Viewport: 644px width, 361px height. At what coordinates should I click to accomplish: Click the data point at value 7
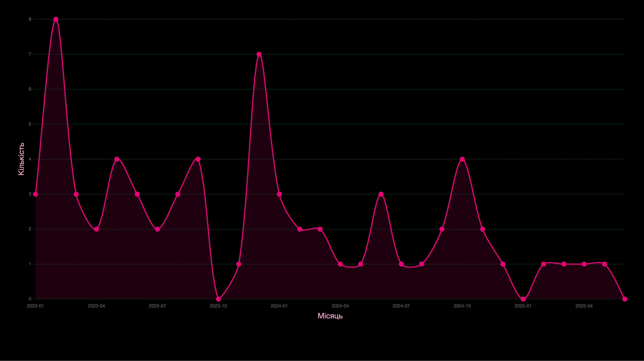tap(259, 54)
